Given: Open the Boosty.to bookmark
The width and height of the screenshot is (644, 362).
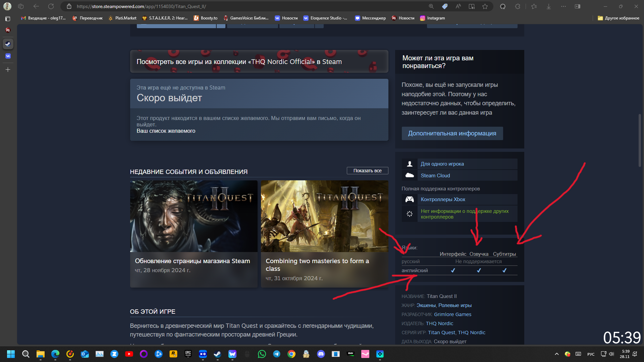Looking at the screenshot, I should 206,18.
